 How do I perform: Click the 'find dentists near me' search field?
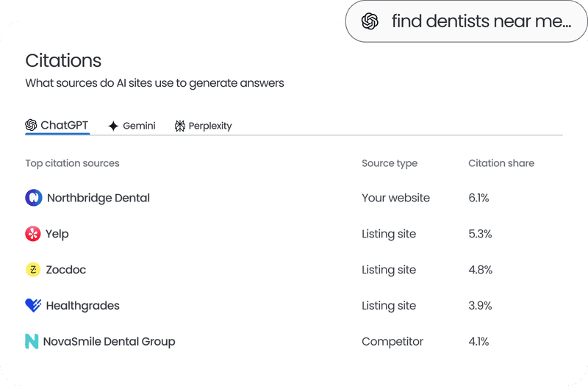tap(467, 21)
